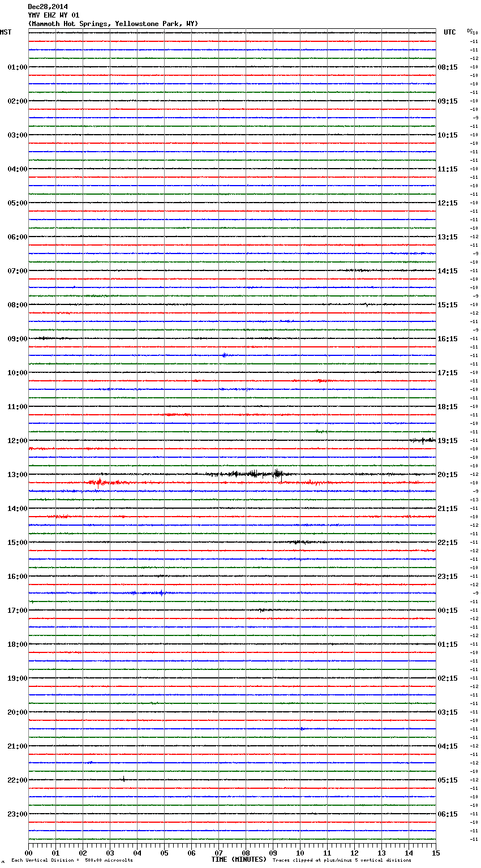This screenshot has height=868, width=481.
Task: Click the blue spike on the trace above 10:00
Action: click(x=225, y=355)
